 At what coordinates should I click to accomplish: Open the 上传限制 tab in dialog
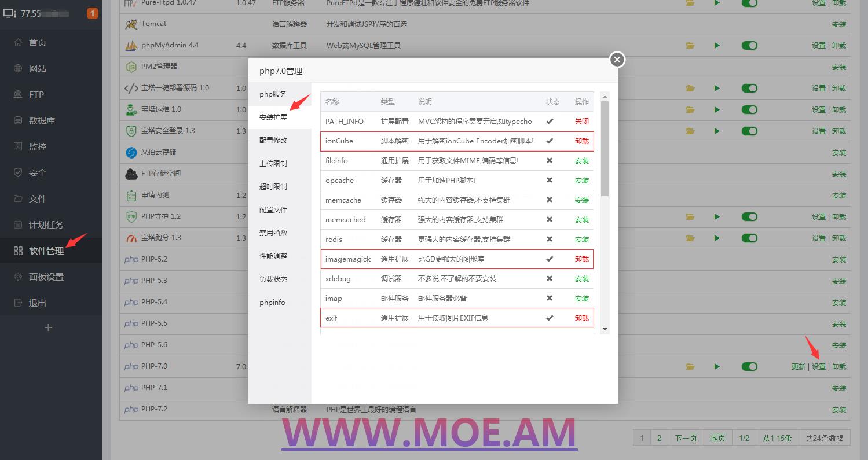click(280, 164)
